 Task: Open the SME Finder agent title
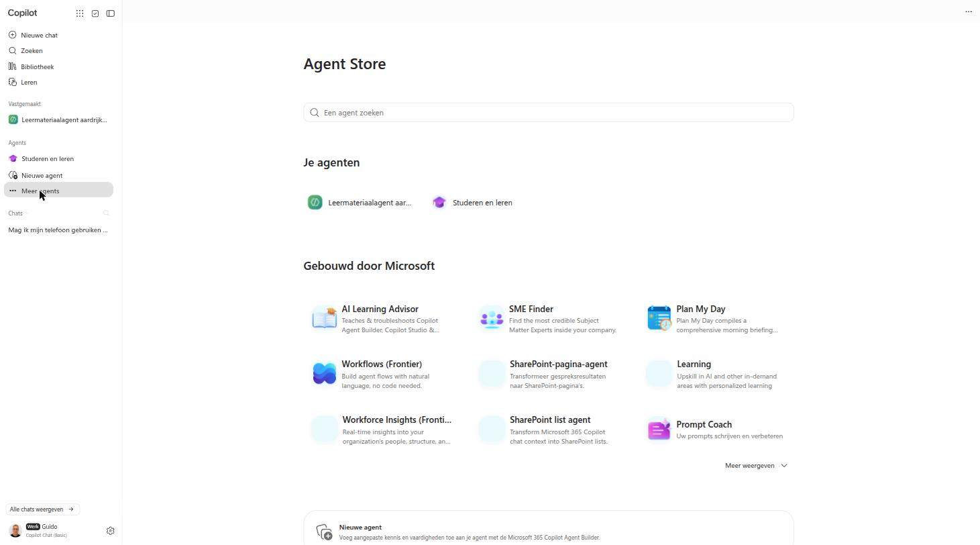click(531, 309)
